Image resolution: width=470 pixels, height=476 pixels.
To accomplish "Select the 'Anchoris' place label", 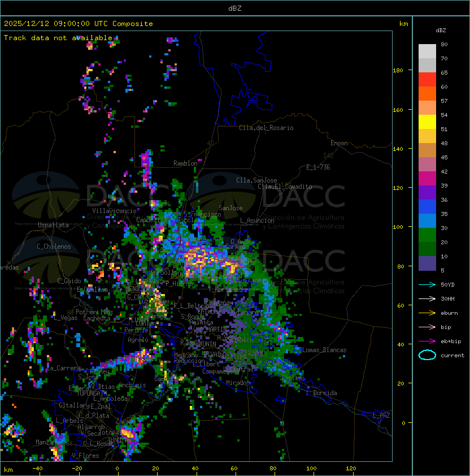I will [x=132, y=385].
